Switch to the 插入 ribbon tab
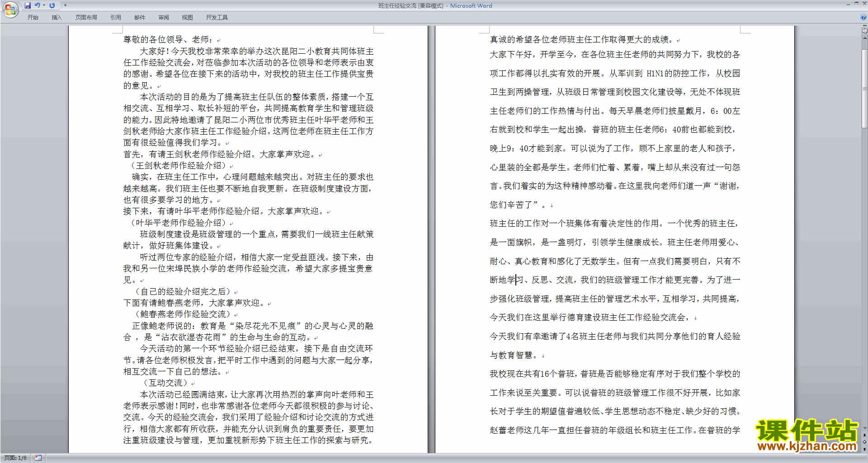The height and width of the screenshot is (463, 868). tap(57, 17)
